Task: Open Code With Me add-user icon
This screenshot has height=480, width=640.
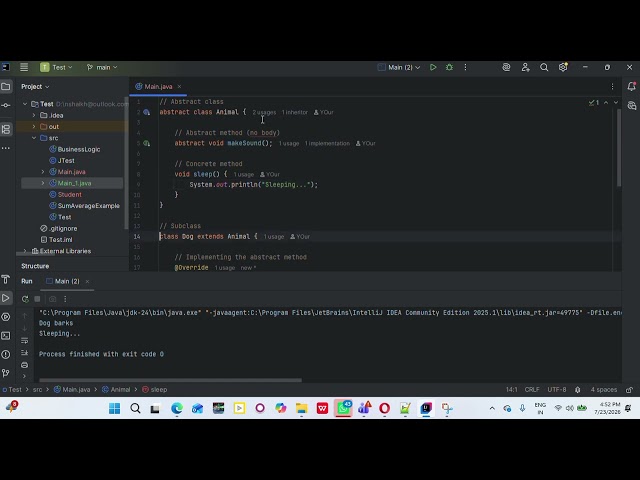Action: pos(525,67)
